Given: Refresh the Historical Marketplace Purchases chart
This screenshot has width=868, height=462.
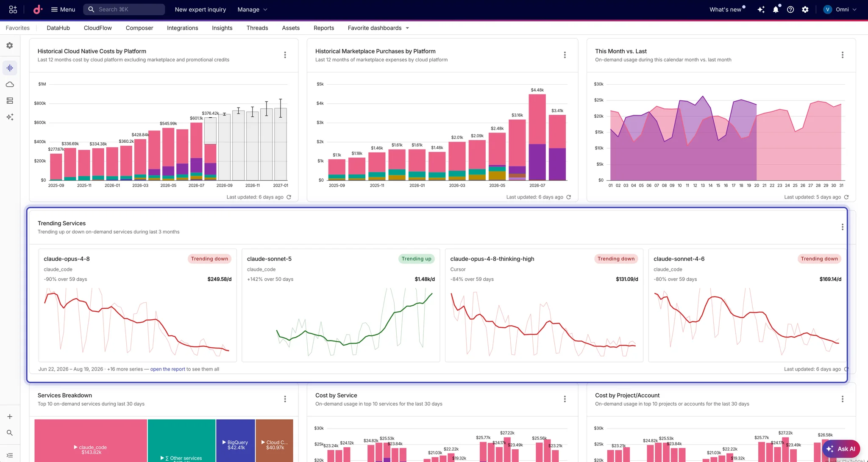Looking at the screenshot, I should 569,197.
